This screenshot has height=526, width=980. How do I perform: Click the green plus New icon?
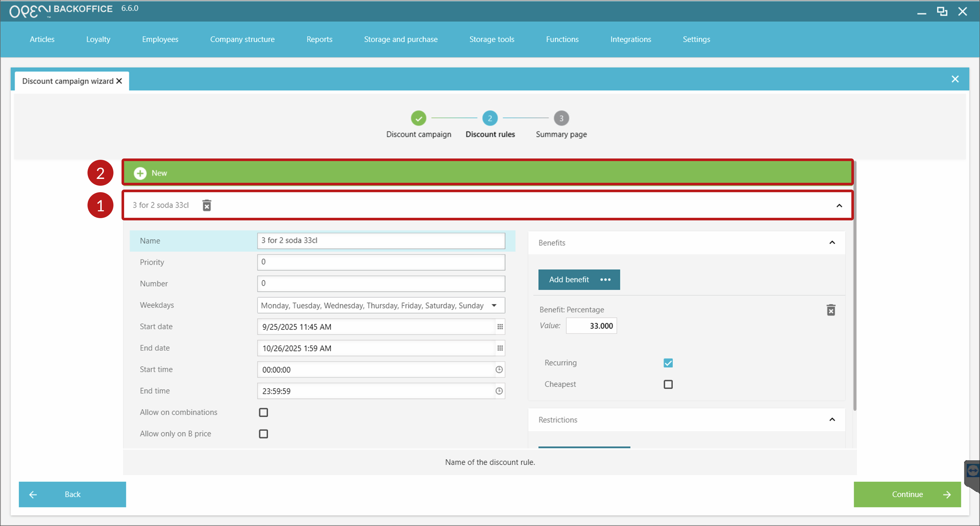pos(140,173)
